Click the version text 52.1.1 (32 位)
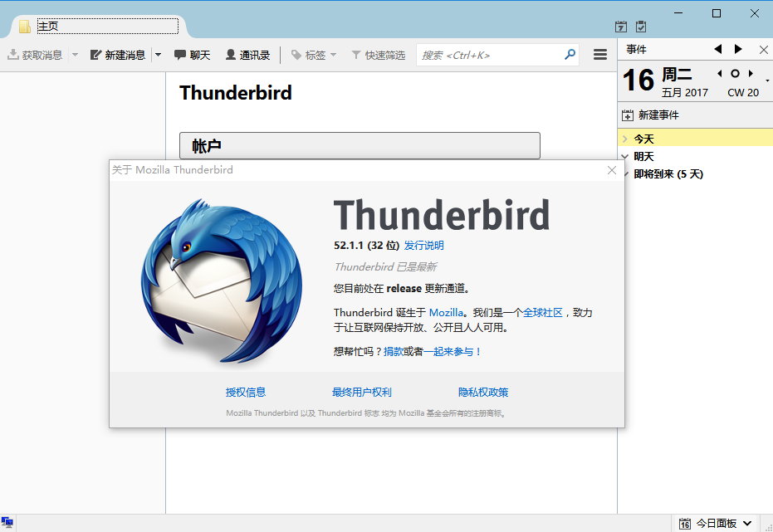This screenshot has height=532, width=773. pyautogui.click(x=366, y=246)
